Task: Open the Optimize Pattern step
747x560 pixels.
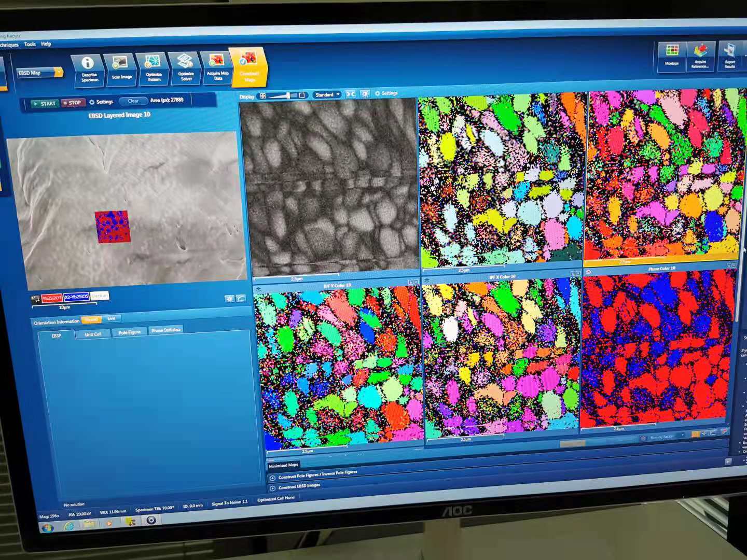Action: (154, 68)
